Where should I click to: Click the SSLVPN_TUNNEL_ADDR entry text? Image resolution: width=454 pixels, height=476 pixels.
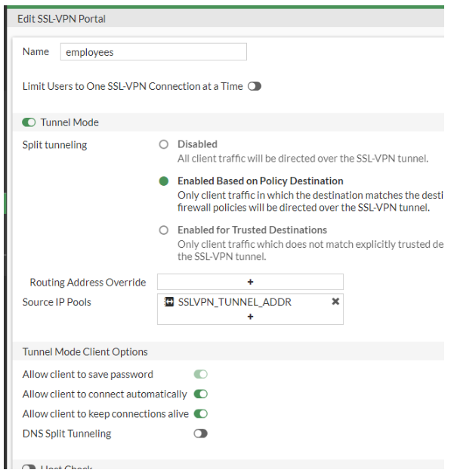(x=234, y=301)
